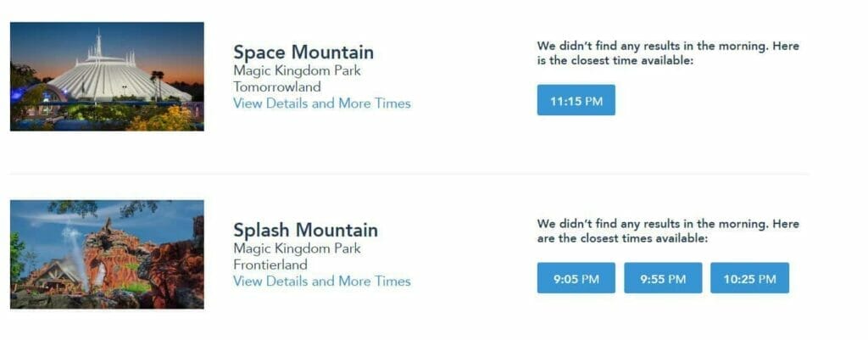Screen dimensions: 868x340
Task: Click Splash Mountain's closest times available message
Action: 668,231
